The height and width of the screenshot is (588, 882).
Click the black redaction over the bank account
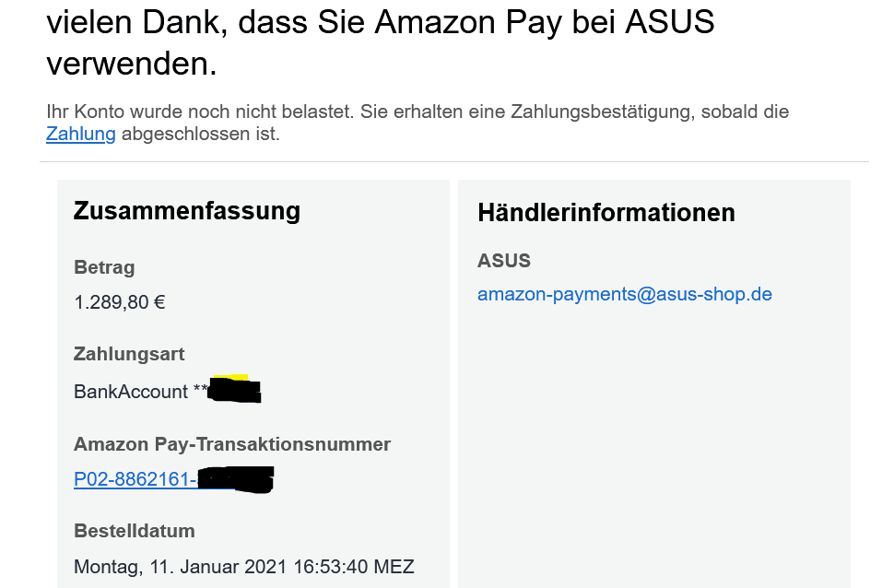coord(235,392)
